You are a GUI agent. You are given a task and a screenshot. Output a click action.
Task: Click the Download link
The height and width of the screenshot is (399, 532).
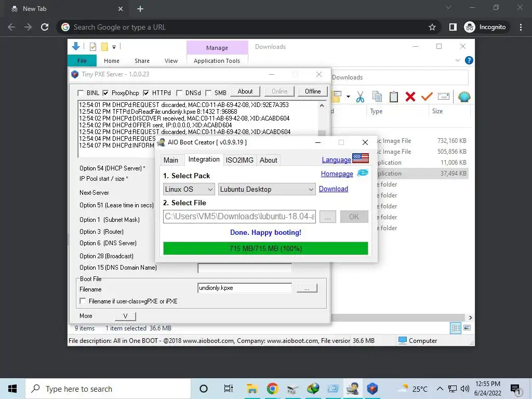coord(334,189)
